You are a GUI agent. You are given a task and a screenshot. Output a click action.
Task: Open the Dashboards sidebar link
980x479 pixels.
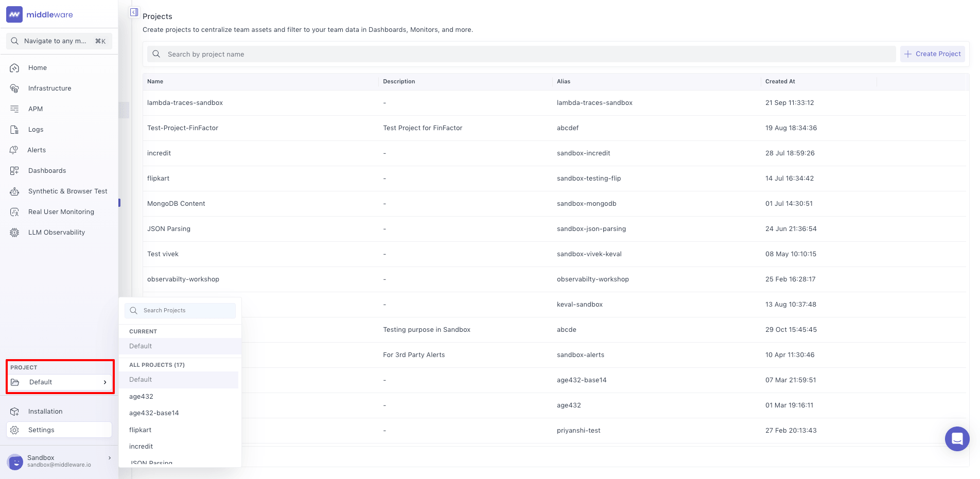(x=47, y=171)
